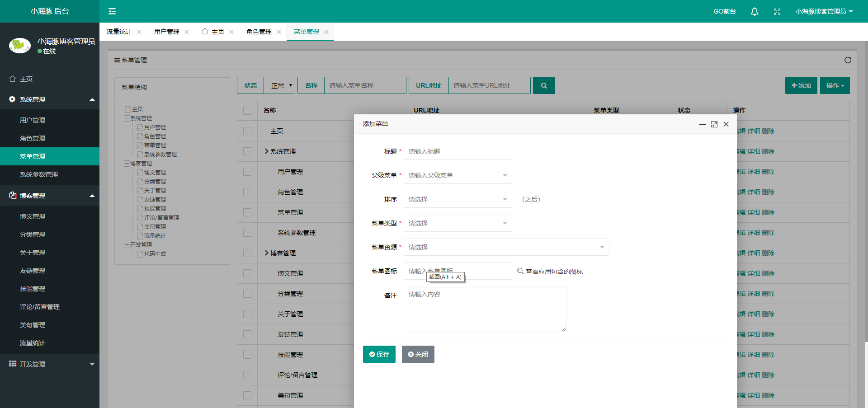Click the 菜单图标 input field

458,271
